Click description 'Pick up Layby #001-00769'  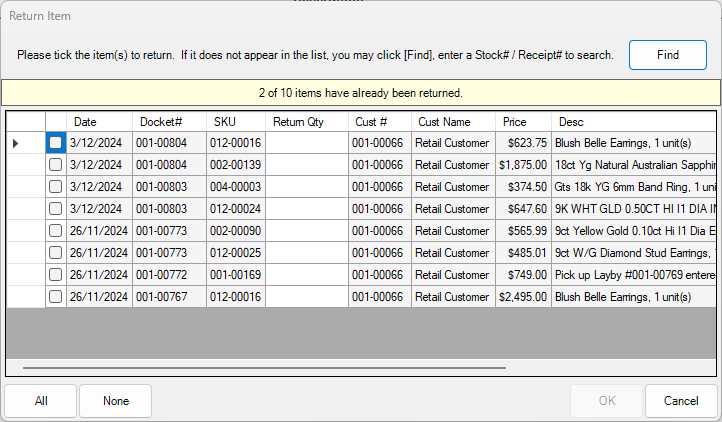click(x=634, y=275)
